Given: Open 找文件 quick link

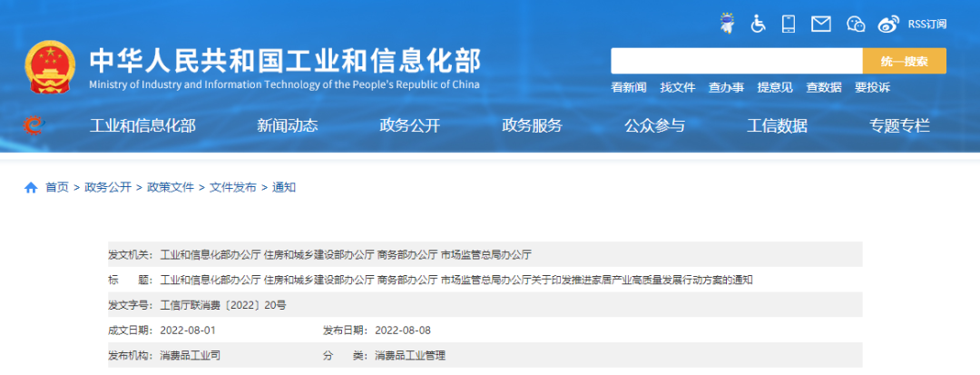Looking at the screenshot, I should (x=678, y=87).
